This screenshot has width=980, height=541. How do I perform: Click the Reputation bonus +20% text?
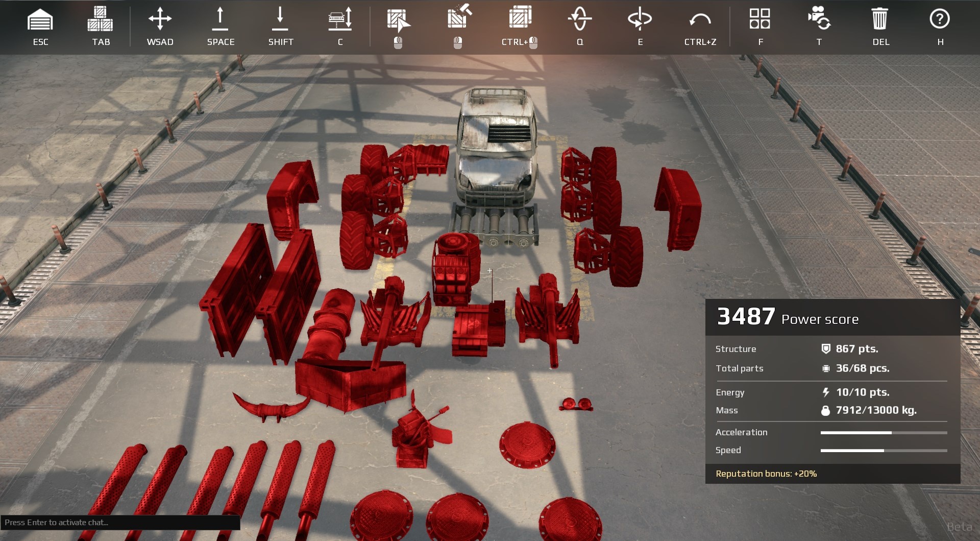766,474
